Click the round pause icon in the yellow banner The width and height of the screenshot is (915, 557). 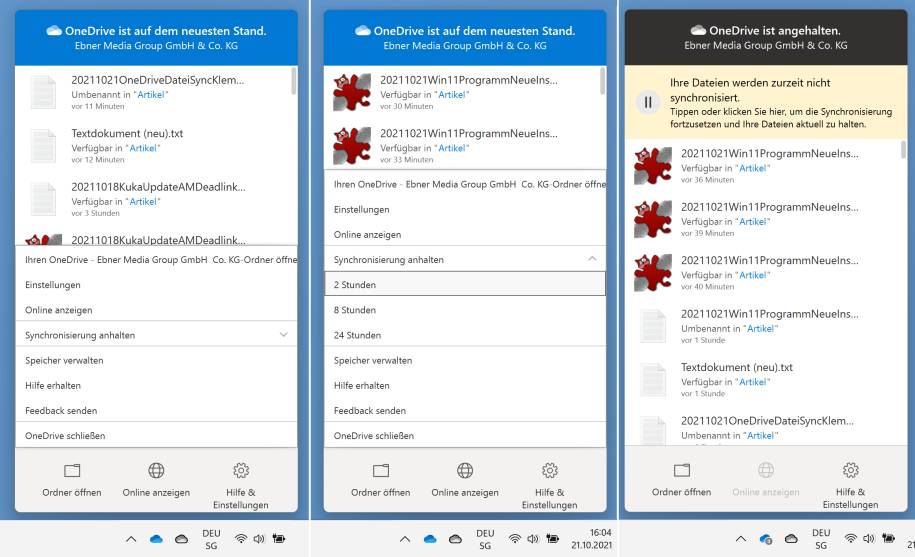point(648,103)
